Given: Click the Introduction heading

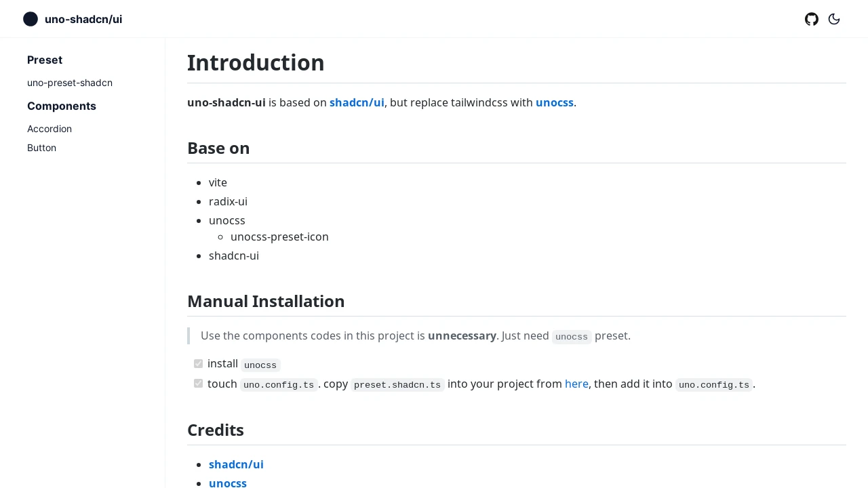Looking at the screenshot, I should (x=256, y=62).
